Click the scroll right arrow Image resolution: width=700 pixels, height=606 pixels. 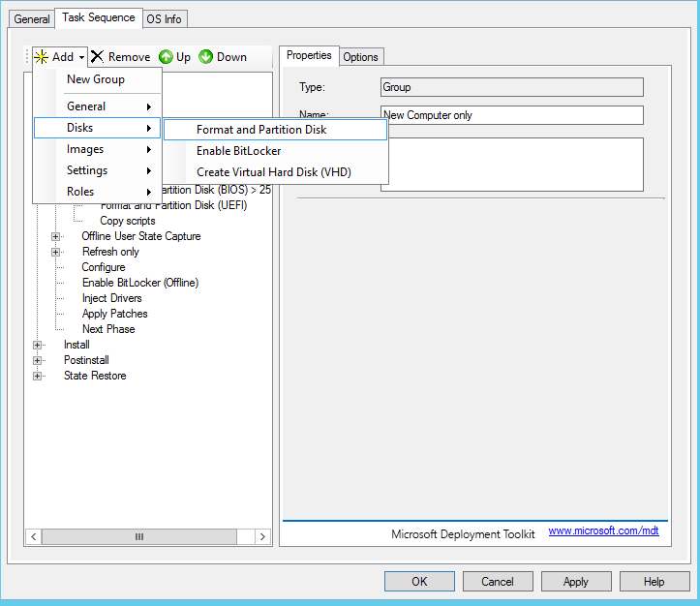tap(262, 536)
